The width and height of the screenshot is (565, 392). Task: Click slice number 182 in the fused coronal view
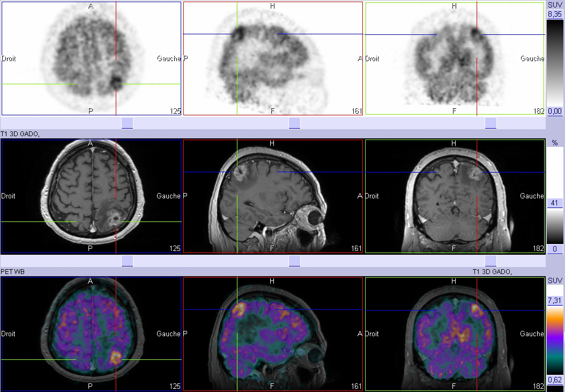point(539,386)
